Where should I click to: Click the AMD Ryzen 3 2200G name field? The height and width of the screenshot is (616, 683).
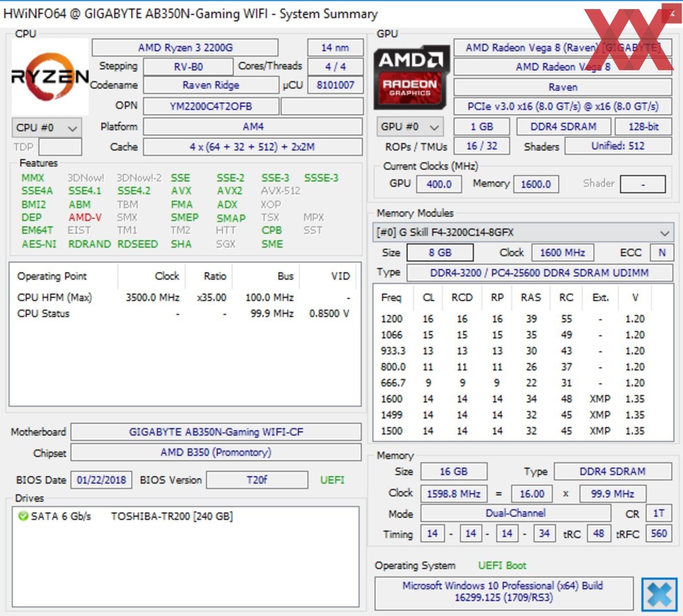(x=185, y=48)
